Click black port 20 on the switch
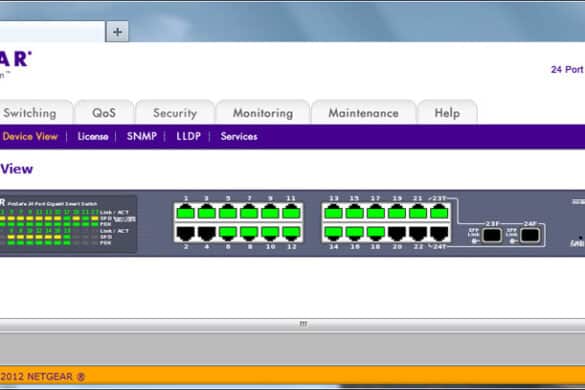This screenshot has width=585, height=390. (397, 233)
